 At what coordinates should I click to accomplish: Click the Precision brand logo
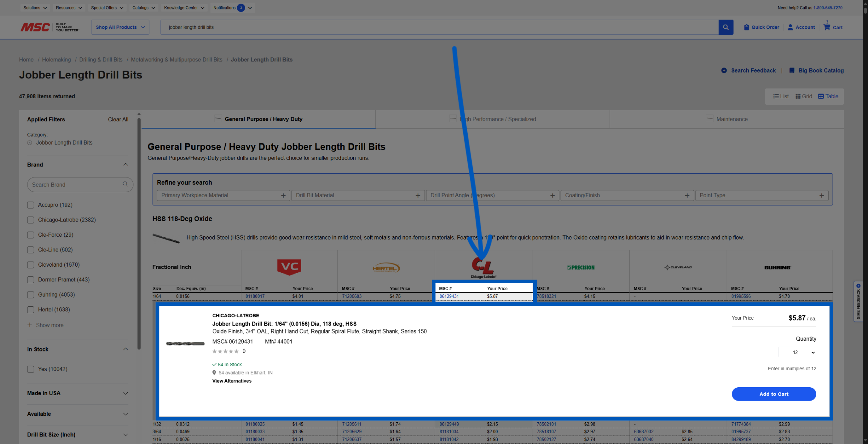581,268
